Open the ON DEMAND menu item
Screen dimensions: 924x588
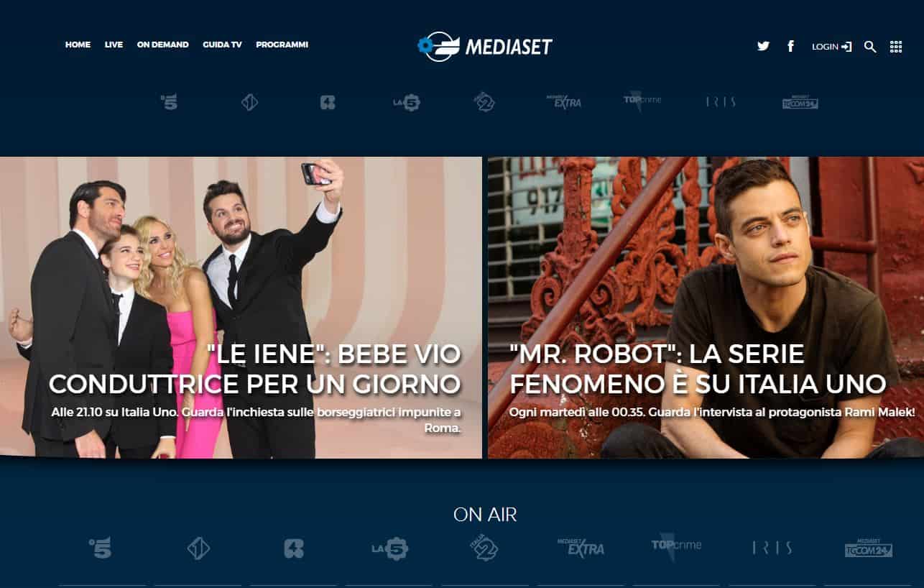click(x=162, y=45)
